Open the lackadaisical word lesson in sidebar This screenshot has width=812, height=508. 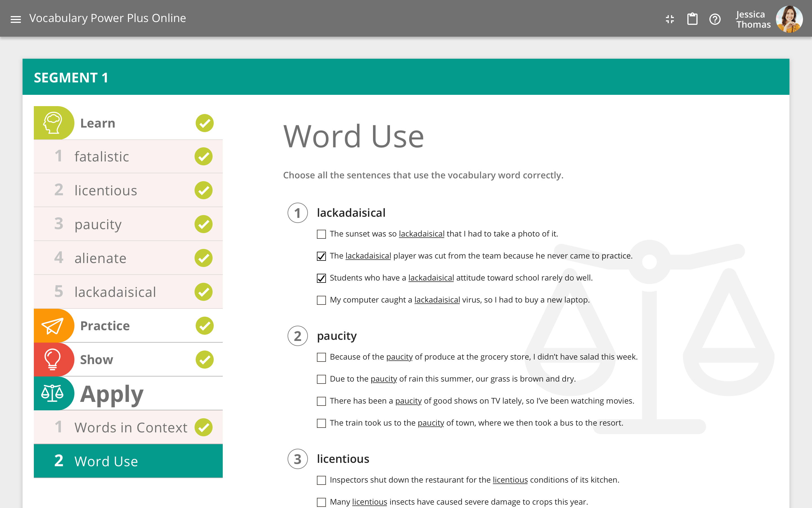[128, 292]
